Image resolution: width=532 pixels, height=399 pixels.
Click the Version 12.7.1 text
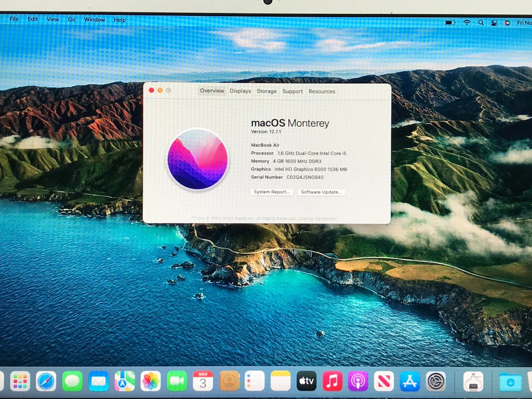click(x=266, y=132)
